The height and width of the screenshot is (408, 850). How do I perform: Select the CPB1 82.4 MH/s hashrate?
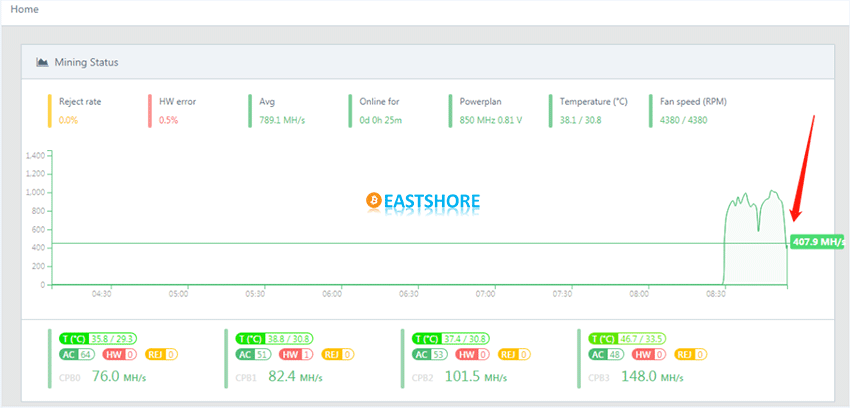click(x=295, y=376)
